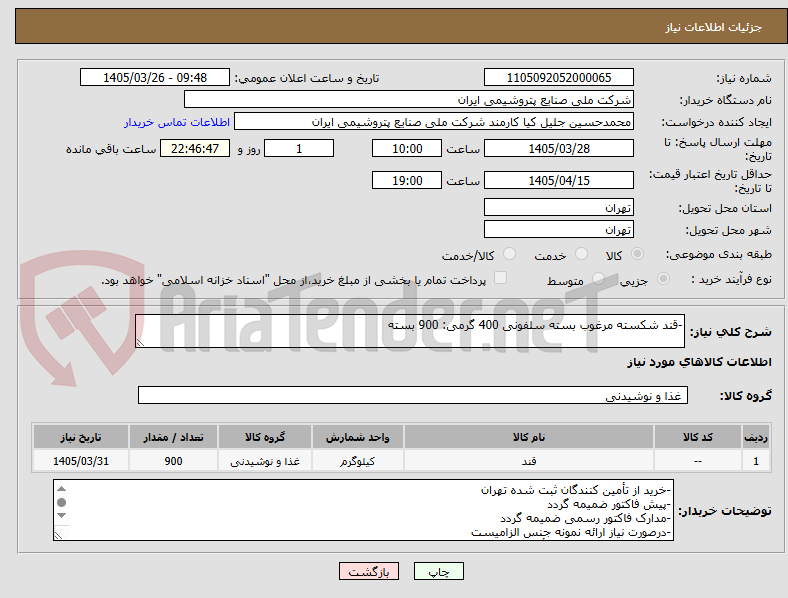
Task: Click the remaining days field showing 1
Action: coord(299,149)
